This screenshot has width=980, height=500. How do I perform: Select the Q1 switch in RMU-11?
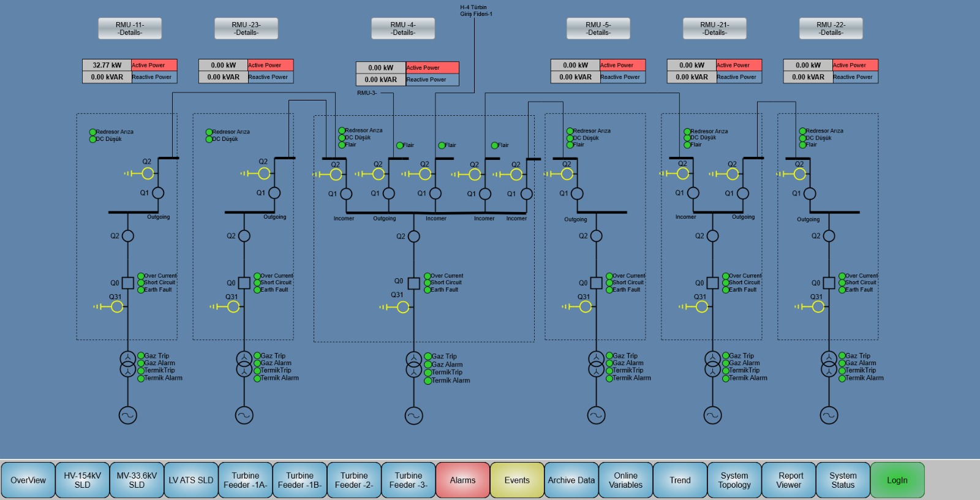pos(158,193)
